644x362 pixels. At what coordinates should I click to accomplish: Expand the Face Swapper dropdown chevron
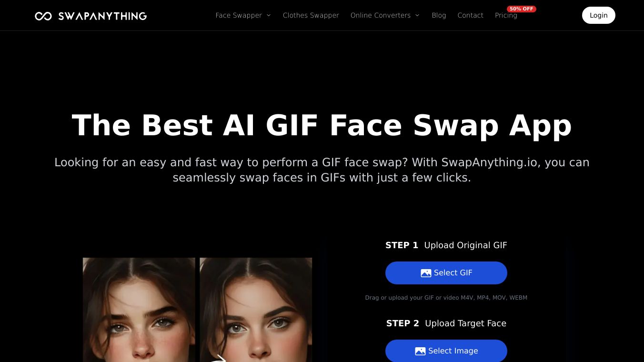[x=269, y=15]
